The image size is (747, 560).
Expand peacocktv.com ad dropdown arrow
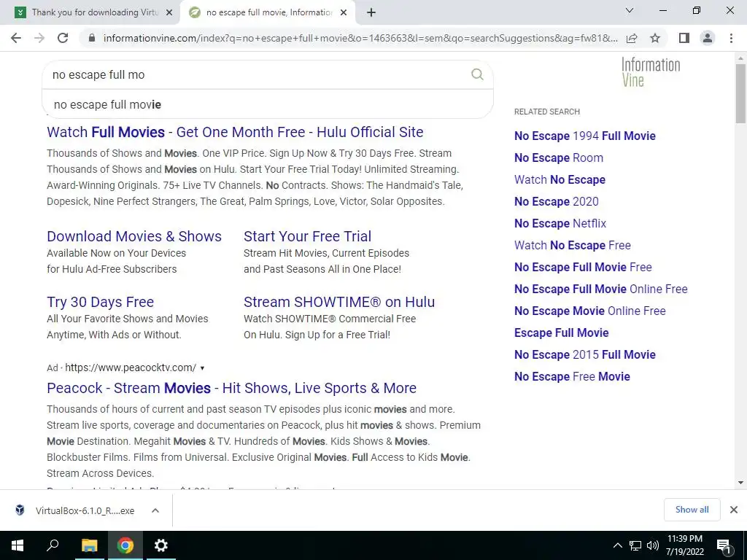(203, 368)
